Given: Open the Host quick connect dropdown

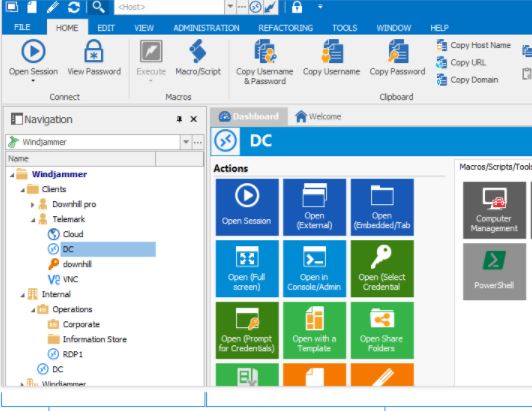Looking at the screenshot, I should [x=230, y=7].
